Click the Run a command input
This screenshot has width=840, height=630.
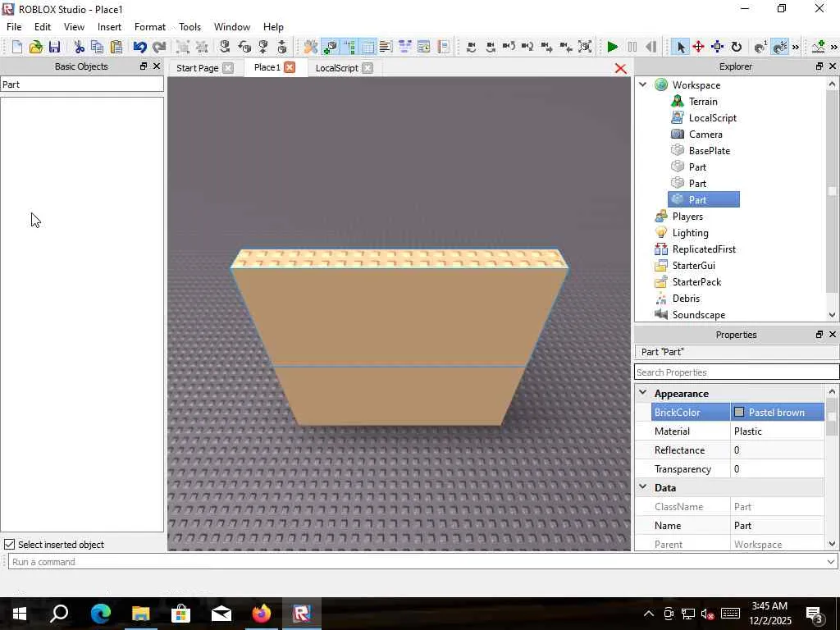[422, 561]
